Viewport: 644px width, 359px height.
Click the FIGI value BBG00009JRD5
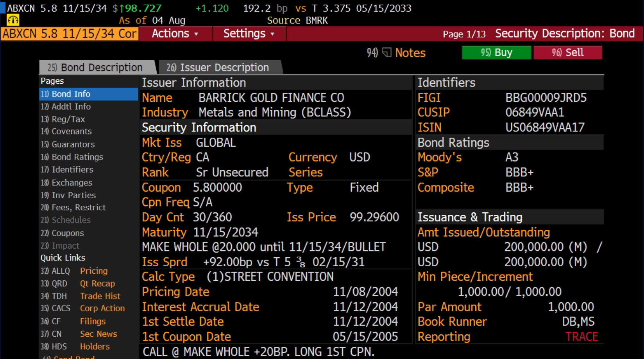546,98
